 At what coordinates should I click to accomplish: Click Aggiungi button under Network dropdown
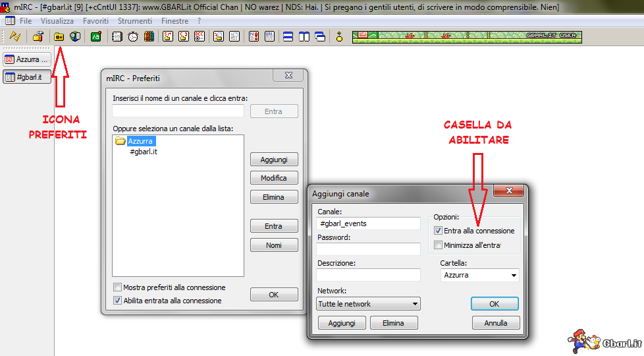tap(342, 322)
